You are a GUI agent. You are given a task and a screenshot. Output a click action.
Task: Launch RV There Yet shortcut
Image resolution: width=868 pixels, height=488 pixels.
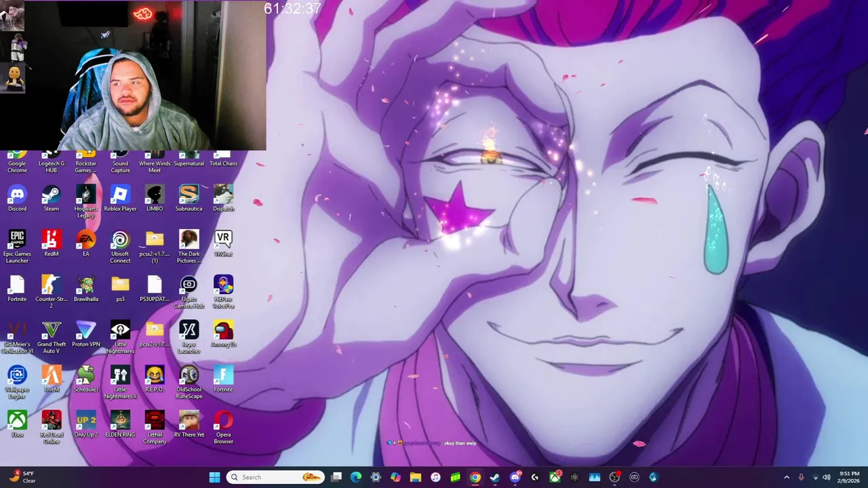pos(189,425)
